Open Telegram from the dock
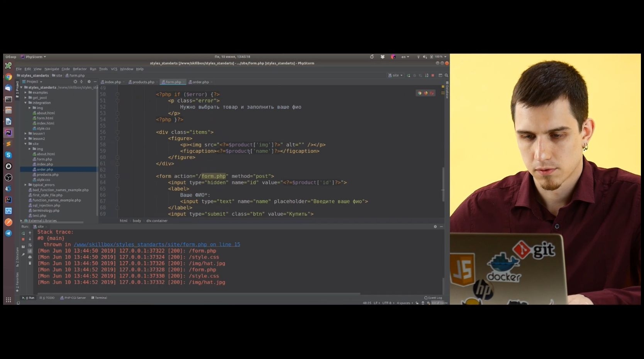Viewport: 644px width, 359px height. (x=8, y=233)
